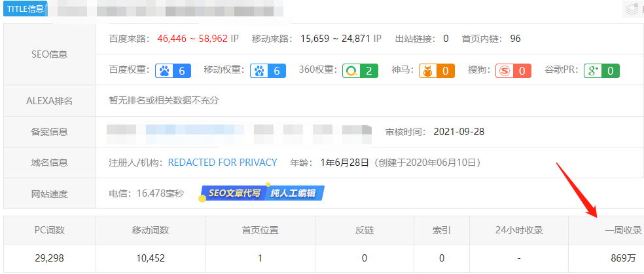This screenshot has width=644, height=274.
Task: Click the Baidu paw weight badge 6
Action: click(173, 71)
